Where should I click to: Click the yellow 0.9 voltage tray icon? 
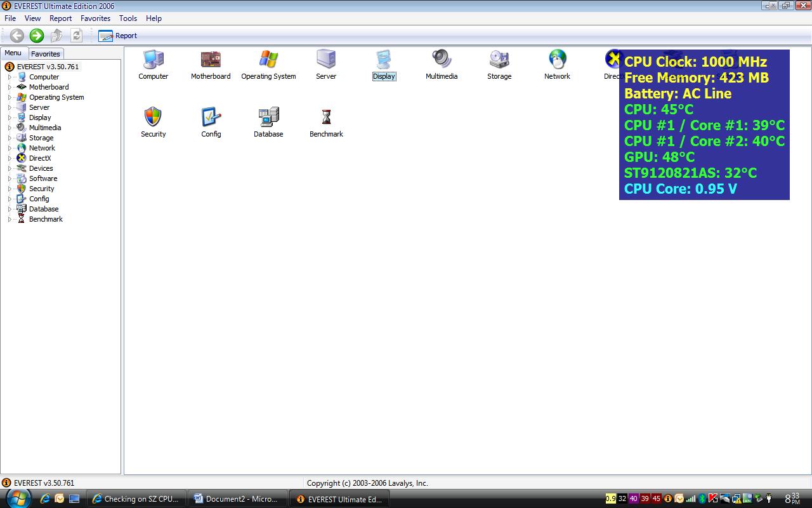pos(611,499)
